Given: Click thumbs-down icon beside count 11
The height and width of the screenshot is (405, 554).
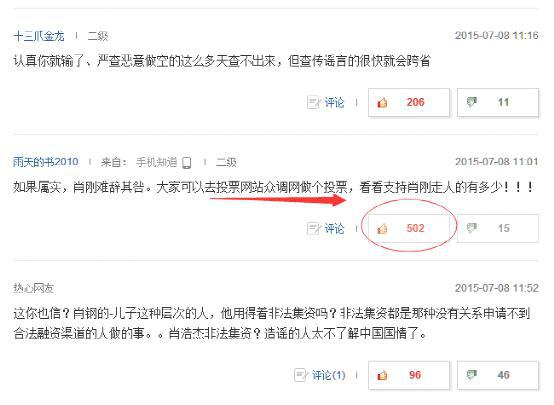Looking at the screenshot, I should coord(472,102).
